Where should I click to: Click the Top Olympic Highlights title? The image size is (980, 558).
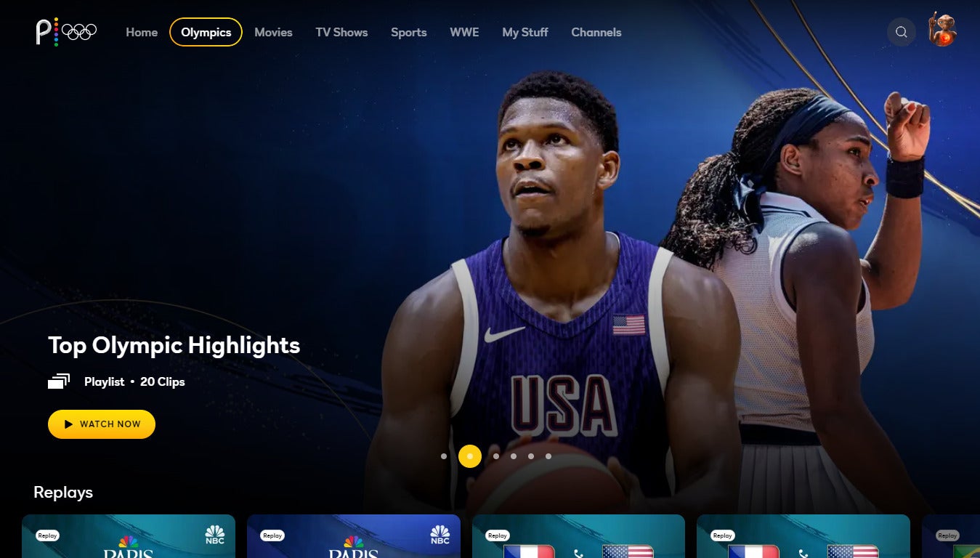(x=174, y=345)
